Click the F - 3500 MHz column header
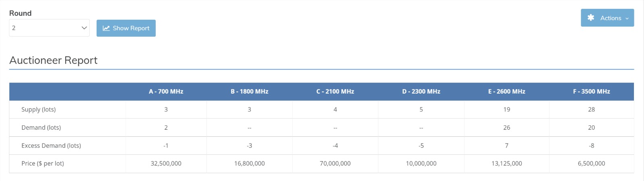This screenshot has height=181, width=644. (591, 92)
